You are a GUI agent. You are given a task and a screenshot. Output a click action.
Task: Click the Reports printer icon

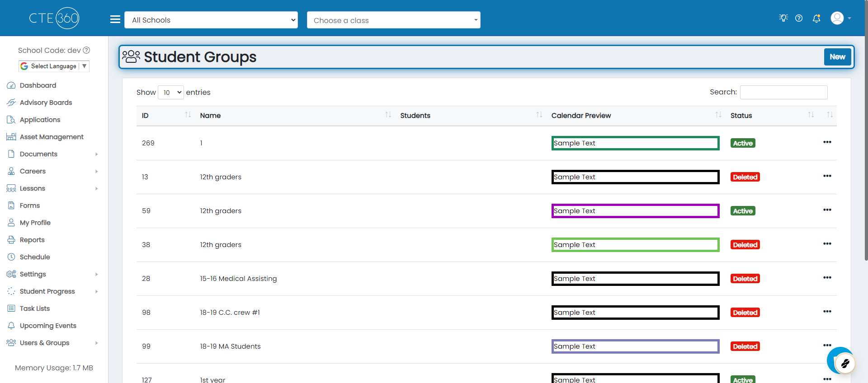[x=11, y=240]
